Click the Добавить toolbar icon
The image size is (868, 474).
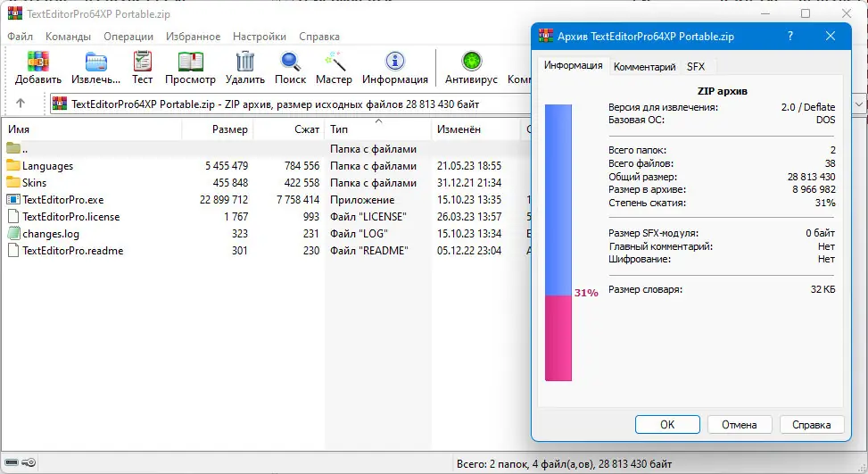37,62
